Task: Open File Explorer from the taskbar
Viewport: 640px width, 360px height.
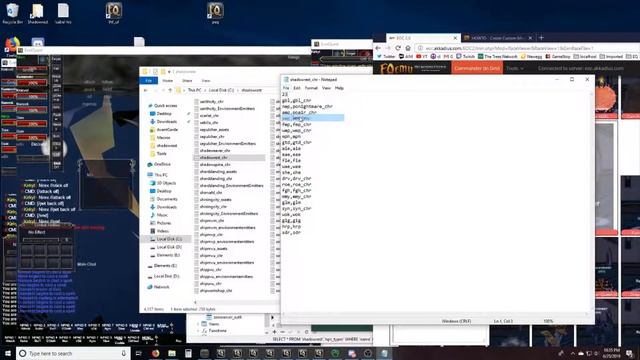Action: pos(172,353)
